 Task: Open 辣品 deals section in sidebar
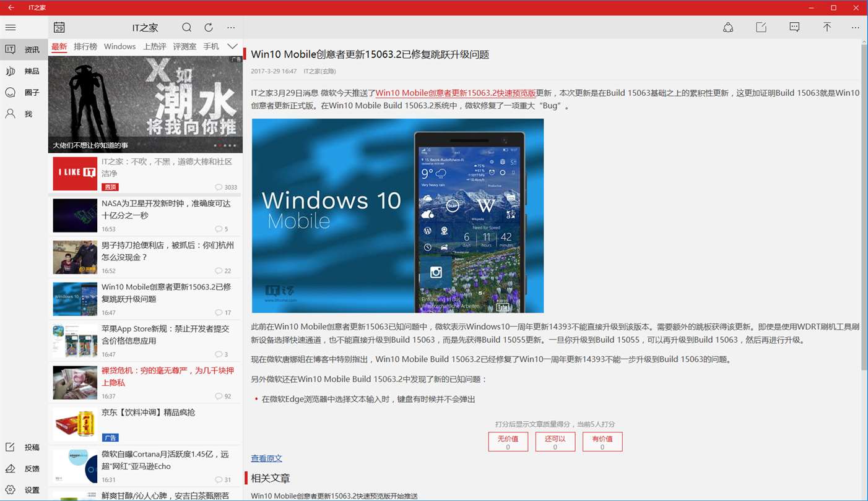[24, 71]
